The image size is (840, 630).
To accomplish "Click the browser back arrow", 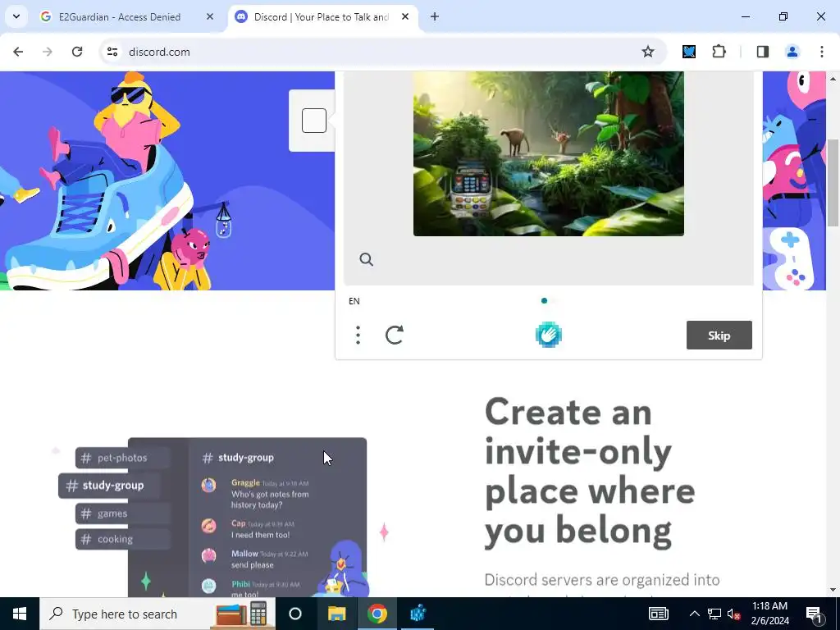I will point(18,52).
